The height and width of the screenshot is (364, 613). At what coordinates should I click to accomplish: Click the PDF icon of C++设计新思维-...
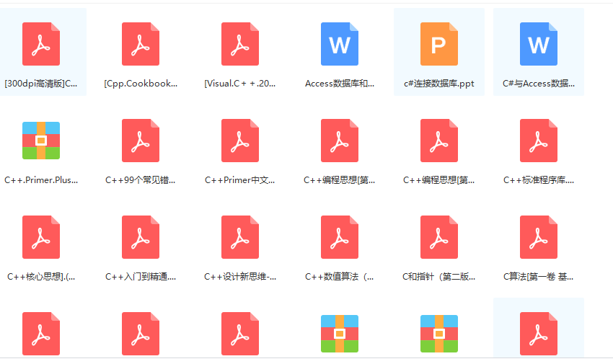[x=240, y=237]
